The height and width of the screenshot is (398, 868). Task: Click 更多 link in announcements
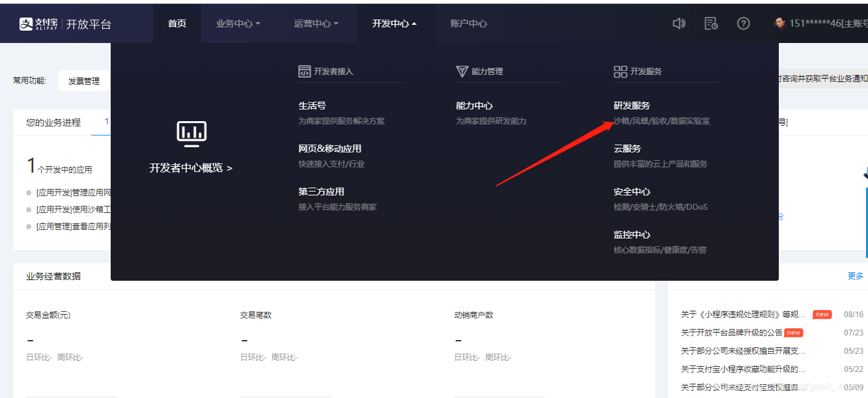click(x=856, y=276)
